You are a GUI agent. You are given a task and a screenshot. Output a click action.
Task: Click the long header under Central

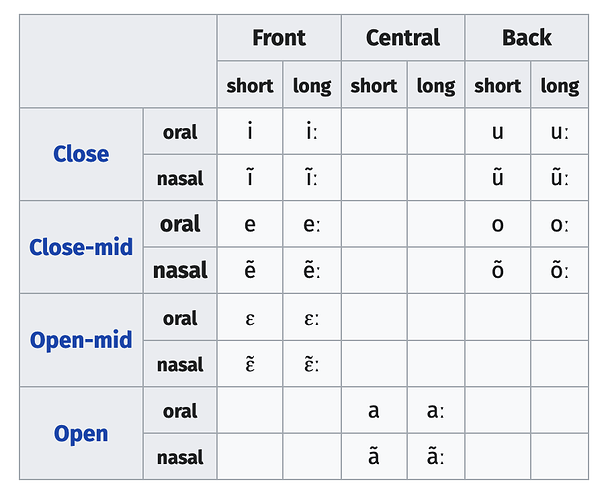click(436, 85)
